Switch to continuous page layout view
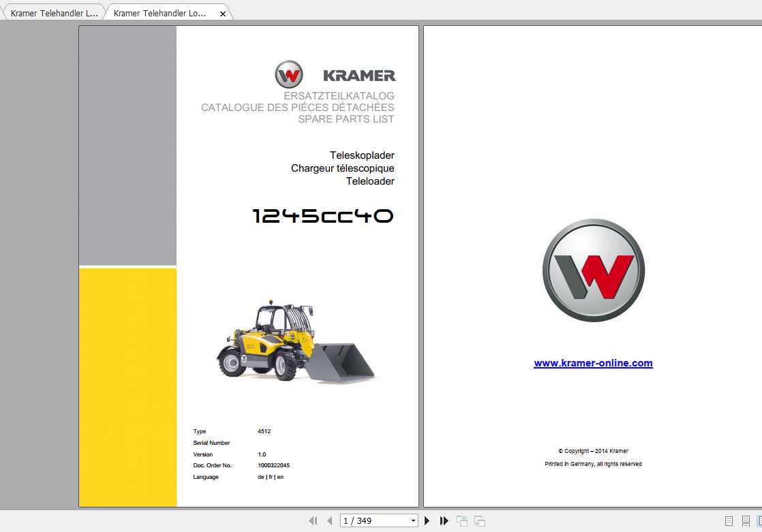Viewport: 762px width, 532px height. tap(746, 521)
